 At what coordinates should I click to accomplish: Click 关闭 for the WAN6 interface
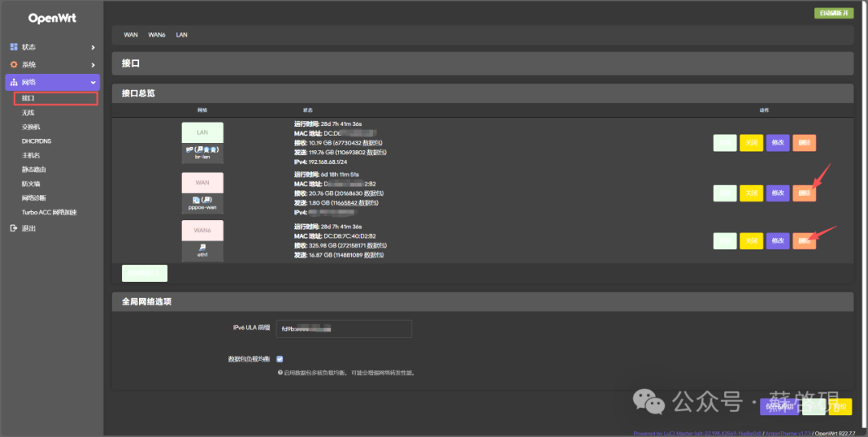[x=751, y=241]
